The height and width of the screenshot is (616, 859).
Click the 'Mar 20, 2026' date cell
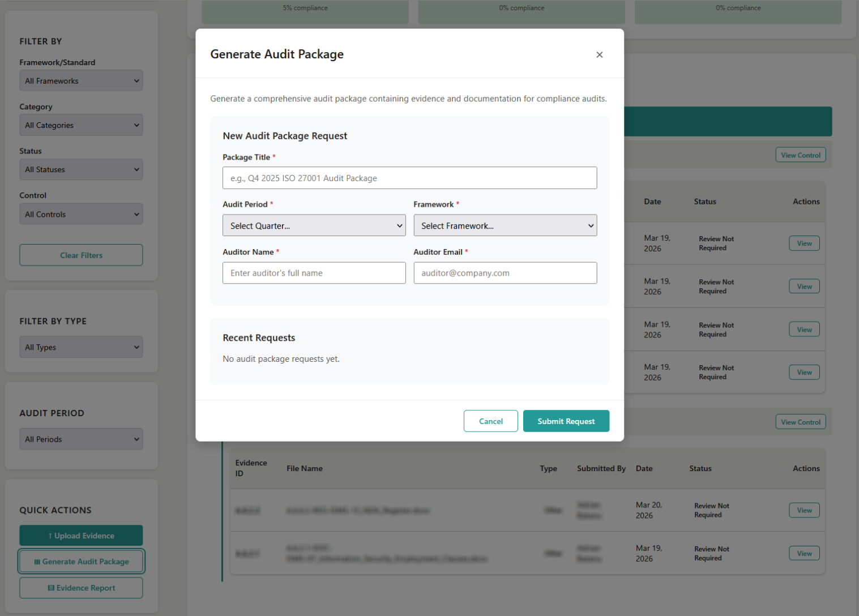[x=648, y=510]
